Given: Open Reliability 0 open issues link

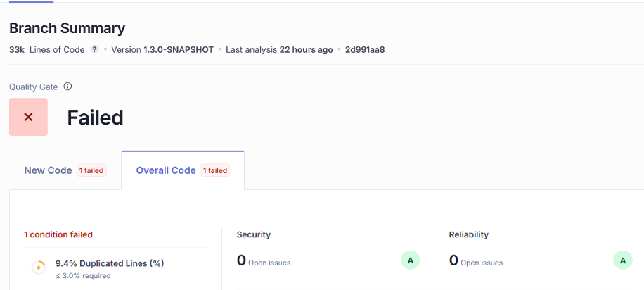Looking at the screenshot, I should pyautogui.click(x=476, y=262).
